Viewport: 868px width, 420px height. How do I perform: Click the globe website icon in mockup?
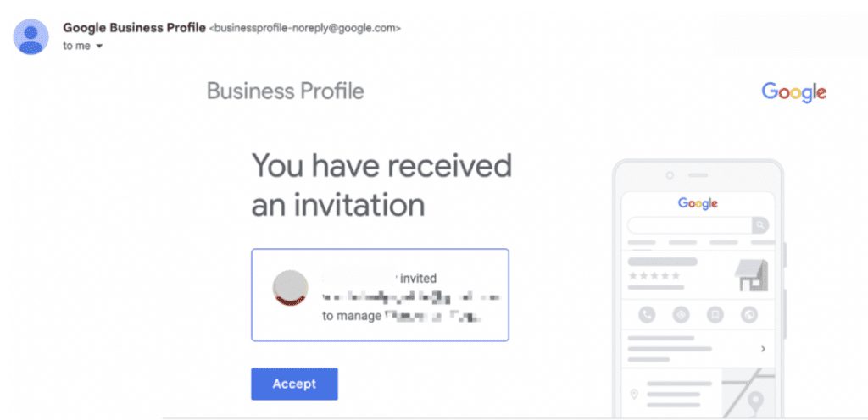click(x=748, y=315)
